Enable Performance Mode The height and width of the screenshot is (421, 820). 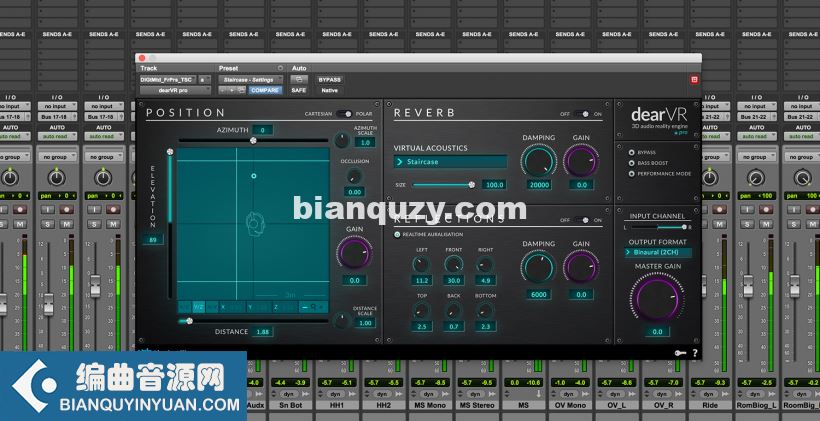(631, 174)
